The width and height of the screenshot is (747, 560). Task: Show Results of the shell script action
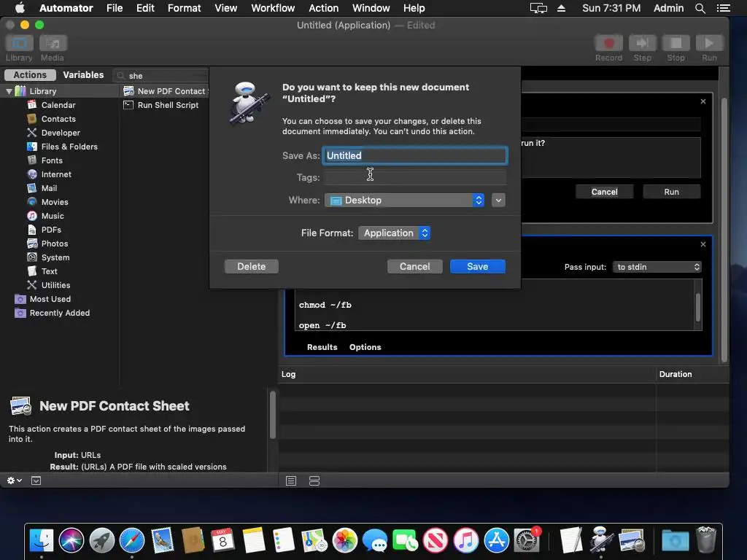coord(322,347)
